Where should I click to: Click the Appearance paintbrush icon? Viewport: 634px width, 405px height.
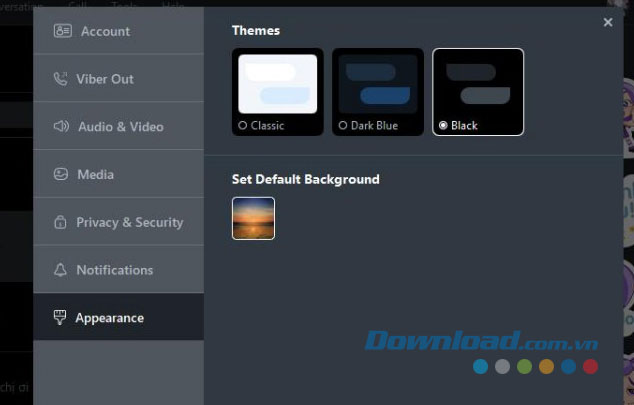pos(60,317)
